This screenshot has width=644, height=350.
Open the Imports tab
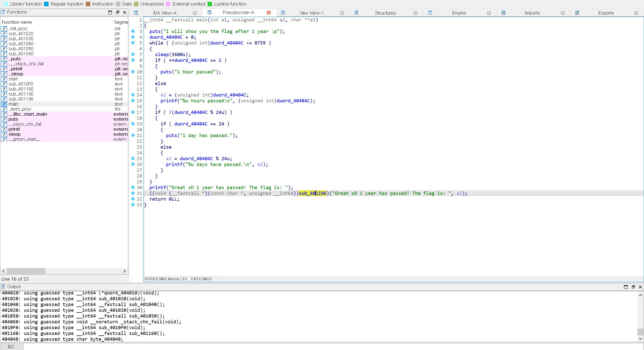click(532, 13)
